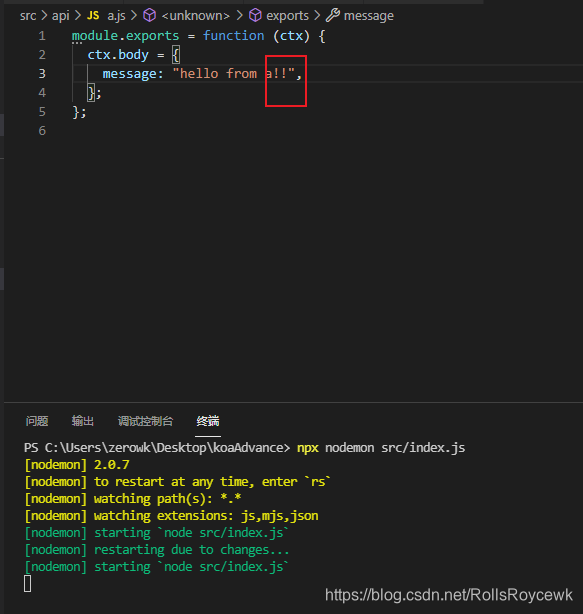Click the closing '};' on line 5

pyautogui.click(x=79, y=112)
